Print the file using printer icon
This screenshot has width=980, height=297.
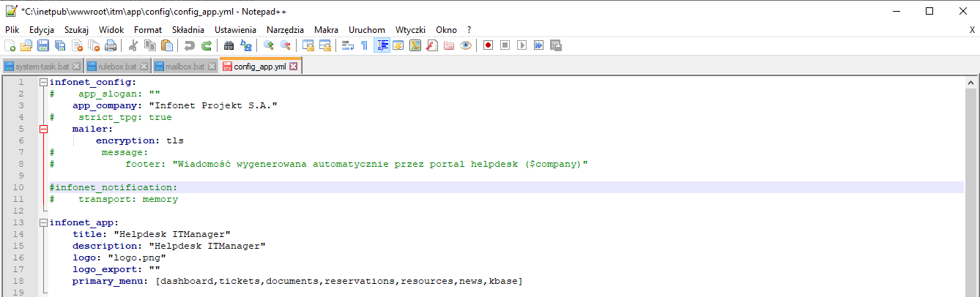click(x=111, y=45)
